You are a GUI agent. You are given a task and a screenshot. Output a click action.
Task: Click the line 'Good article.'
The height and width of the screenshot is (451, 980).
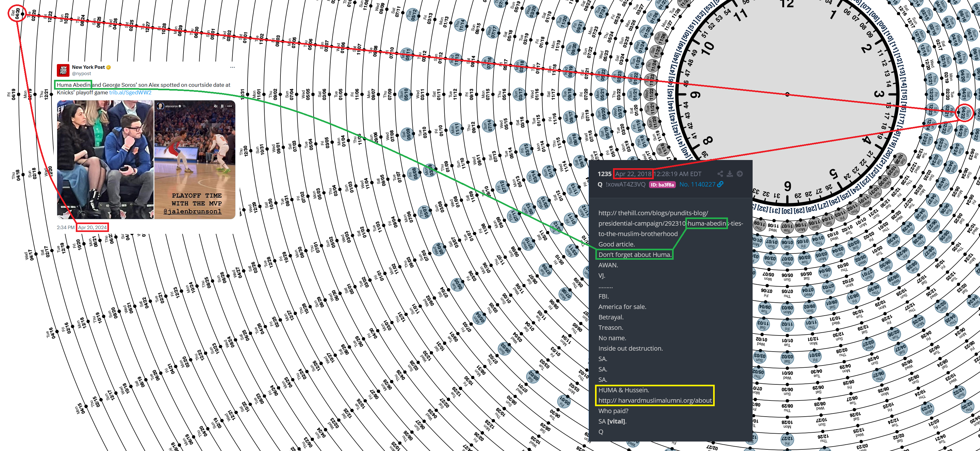pyautogui.click(x=616, y=244)
